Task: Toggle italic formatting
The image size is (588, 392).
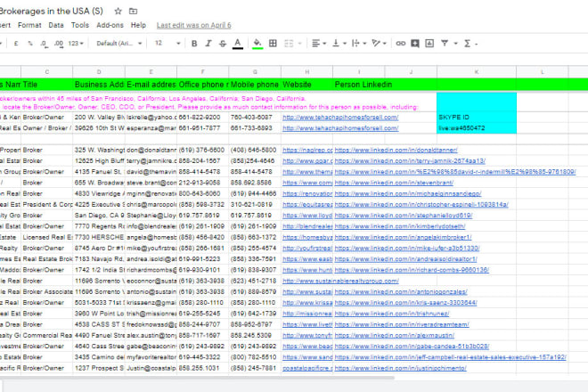Action: (x=208, y=44)
